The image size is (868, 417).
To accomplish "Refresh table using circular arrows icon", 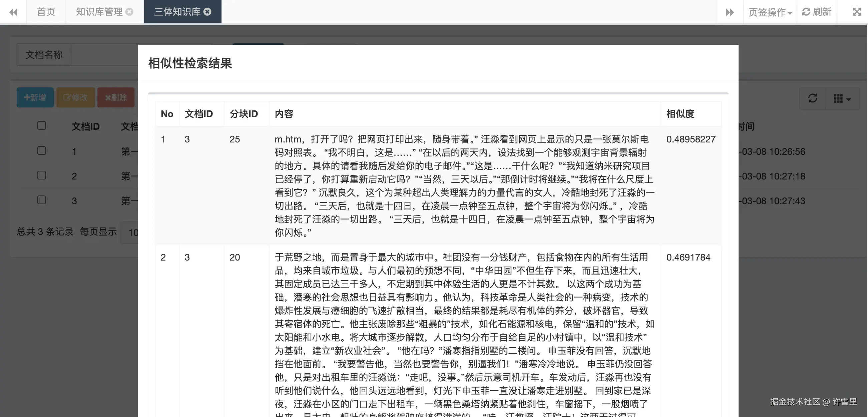I will tap(812, 98).
